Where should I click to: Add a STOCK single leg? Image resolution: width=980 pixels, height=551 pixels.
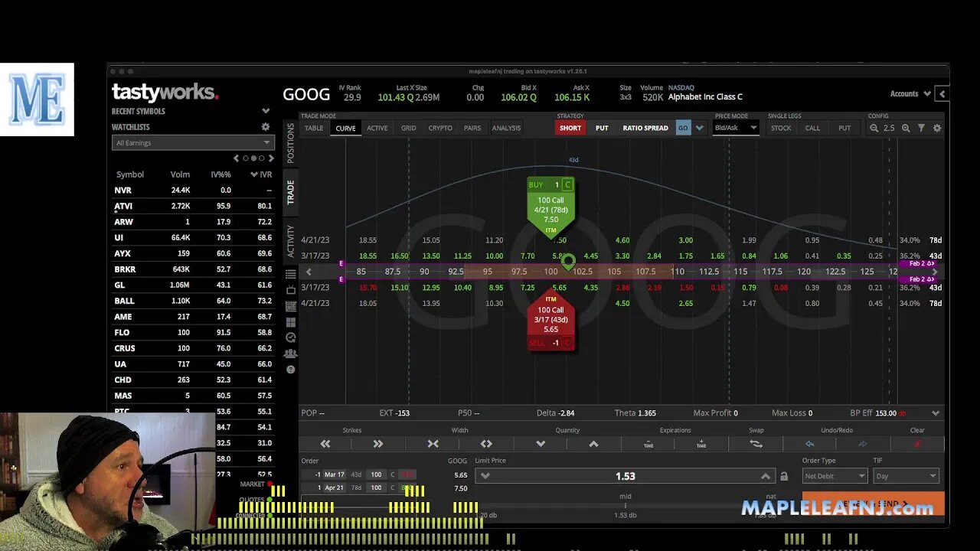click(781, 128)
